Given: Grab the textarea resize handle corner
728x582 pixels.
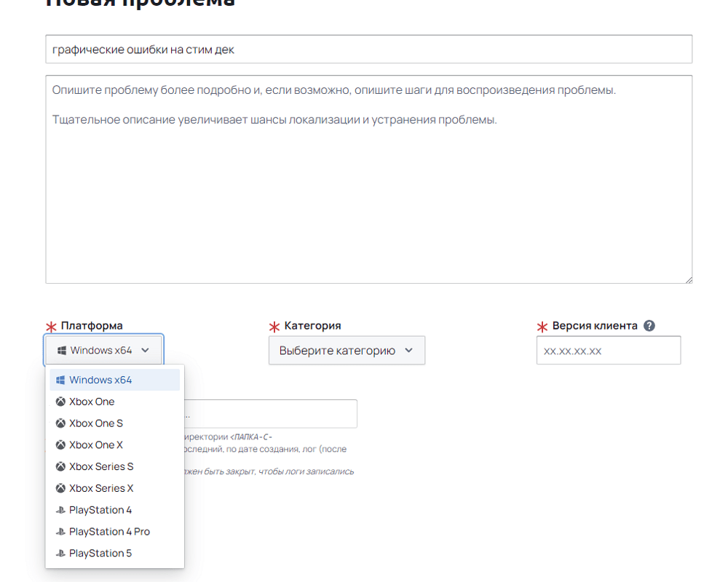Looking at the screenshot, I should pos(688,279).
